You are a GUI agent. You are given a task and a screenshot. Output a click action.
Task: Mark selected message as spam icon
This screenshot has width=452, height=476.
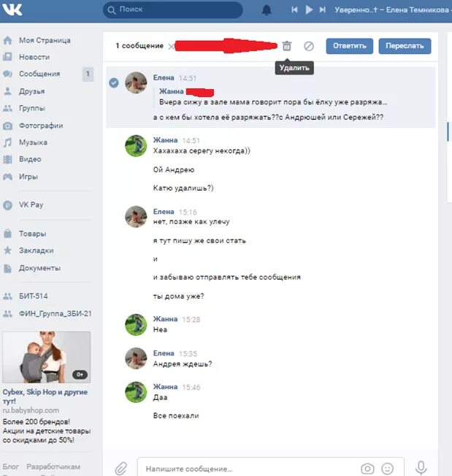pos(309,46)
